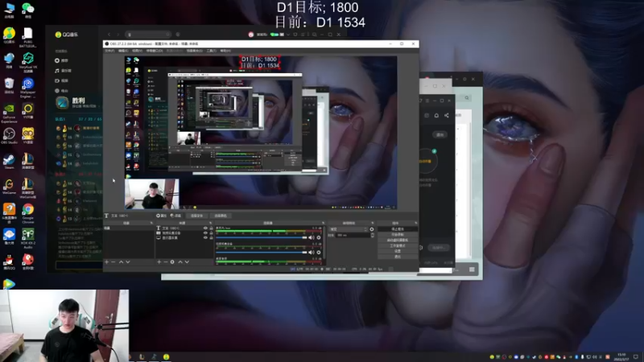The image size is (644, 362).
Task: Open 工具(T) menu in OBS
Action: point(211,51)
